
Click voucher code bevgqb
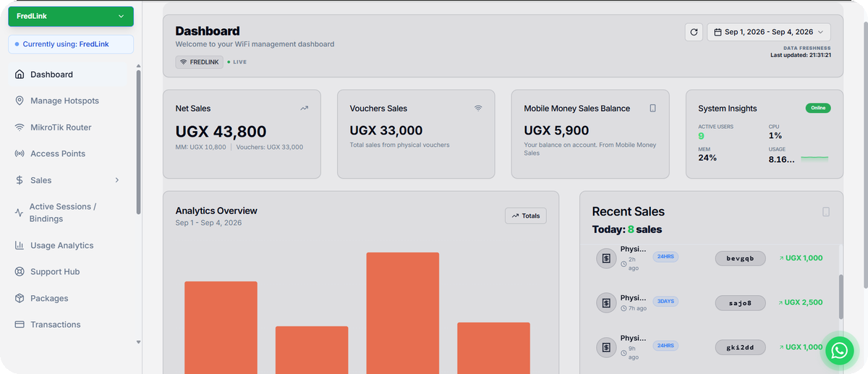[740, 258]
